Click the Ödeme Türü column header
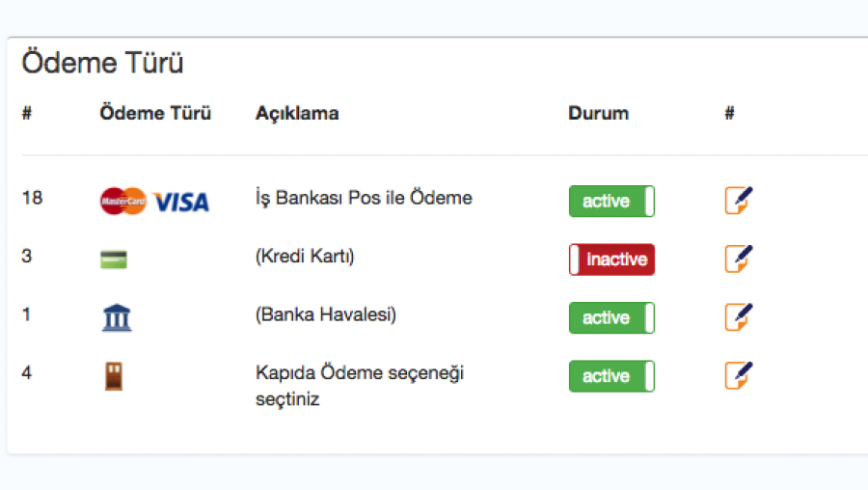The height and width of the screenshot is (490, 868). 155,114
